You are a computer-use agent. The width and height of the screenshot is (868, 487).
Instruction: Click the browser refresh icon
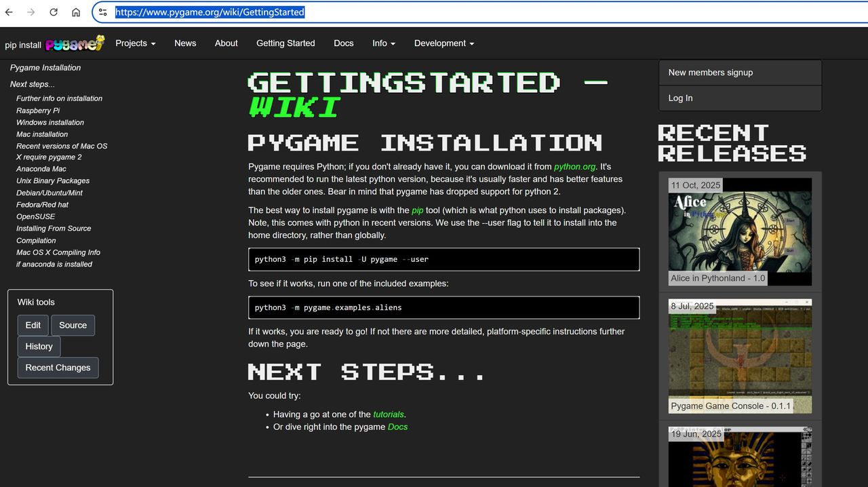pyautogui.click(x=54, y=12)
